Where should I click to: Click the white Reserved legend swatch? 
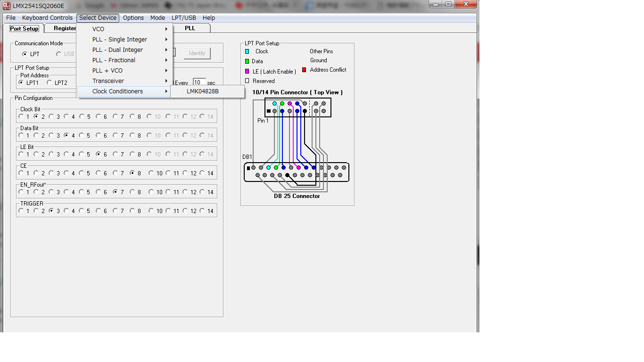(247, 81)
